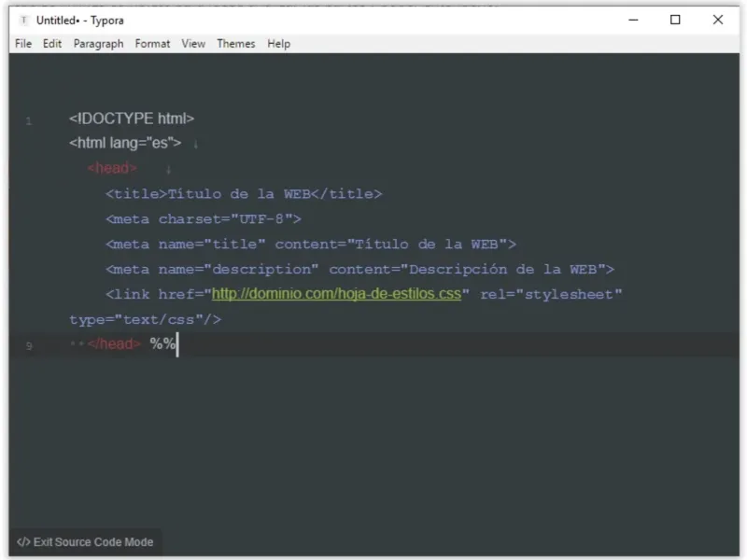Image resolution: width=747 pixels, height=560 pixels.
Task: Click the meta name="title" line
Action: click(311, 245)
